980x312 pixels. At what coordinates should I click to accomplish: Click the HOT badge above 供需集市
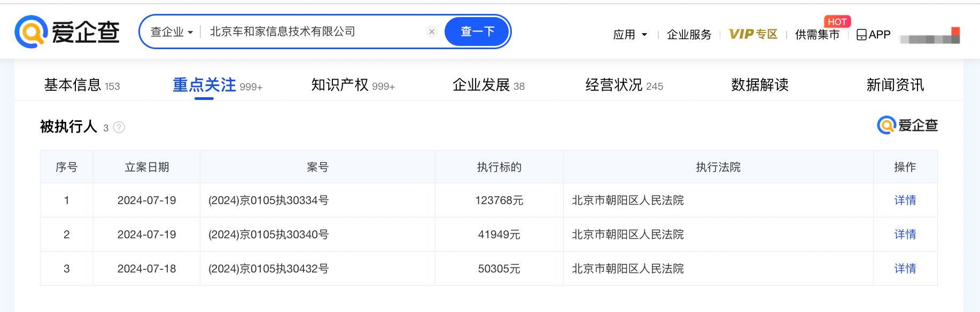[x=837, y=22]
